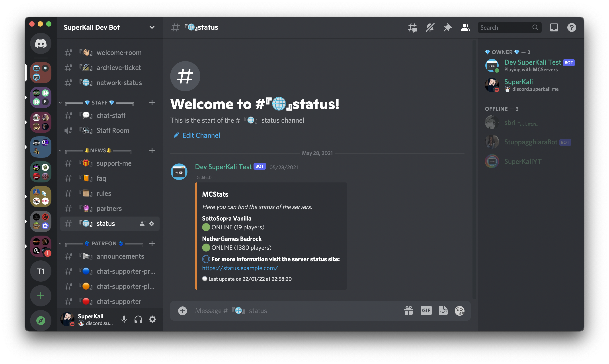
Task: Toggle microphone mute in user panel
Action: (124, 319)
